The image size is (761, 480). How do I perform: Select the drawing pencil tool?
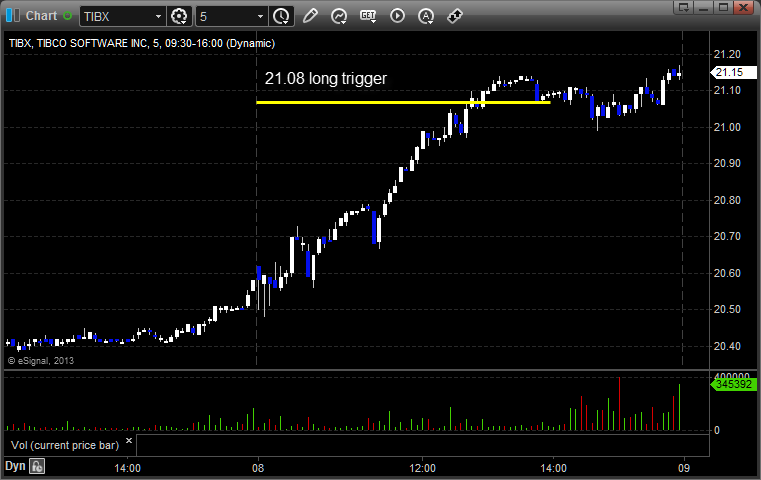[310, 16]
